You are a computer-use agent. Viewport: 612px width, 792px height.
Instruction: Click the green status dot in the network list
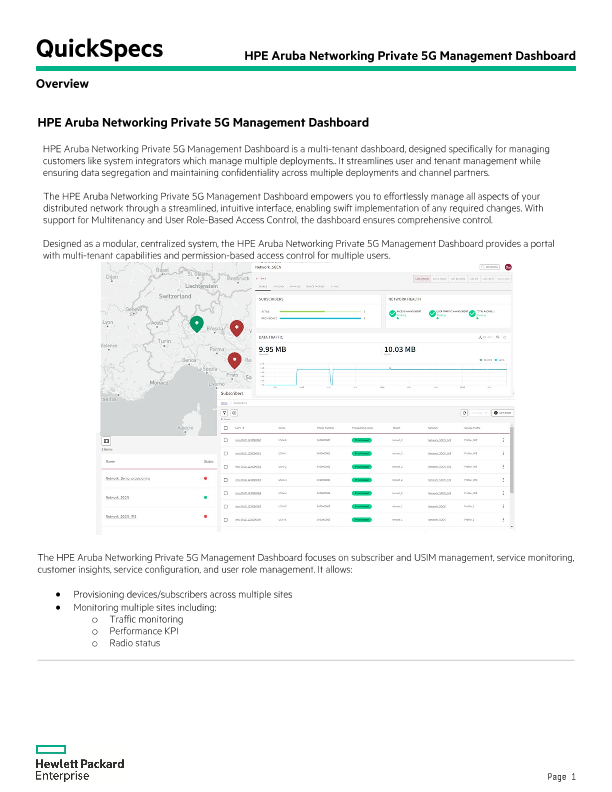(206, 498)
